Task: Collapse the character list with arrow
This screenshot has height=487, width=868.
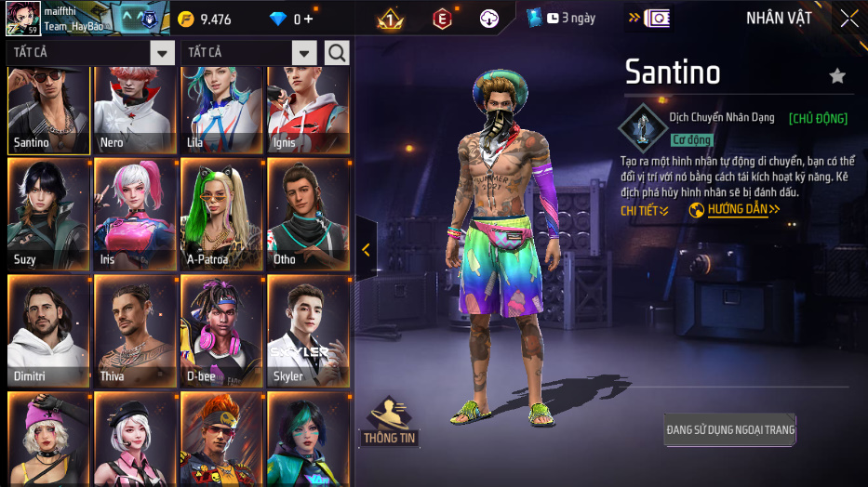Action: (x=366, y=249)
